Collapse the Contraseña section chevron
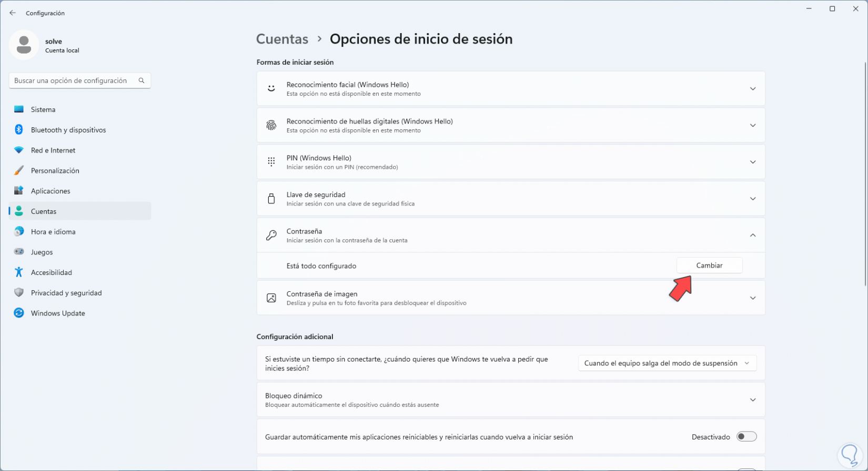Screen dimensions: 868x471 753,236
